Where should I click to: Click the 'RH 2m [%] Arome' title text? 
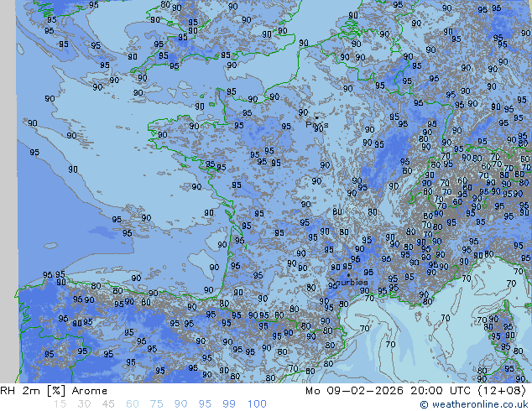(54, 391)
